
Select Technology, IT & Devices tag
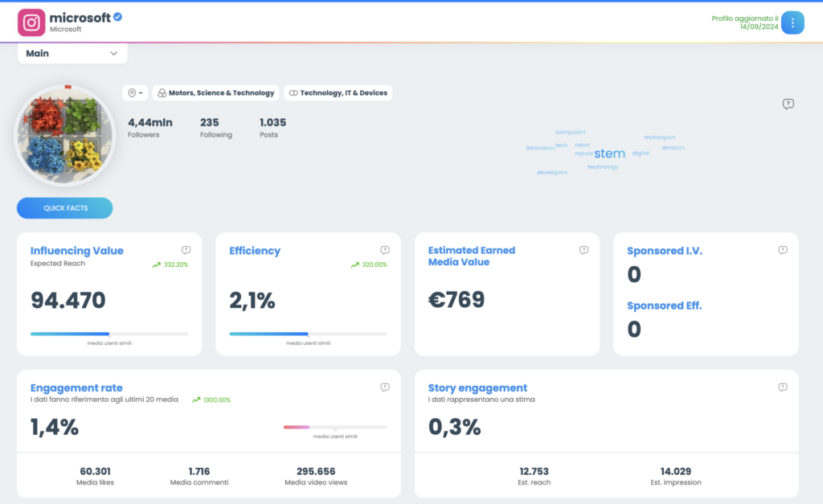(x=338, y=93)
